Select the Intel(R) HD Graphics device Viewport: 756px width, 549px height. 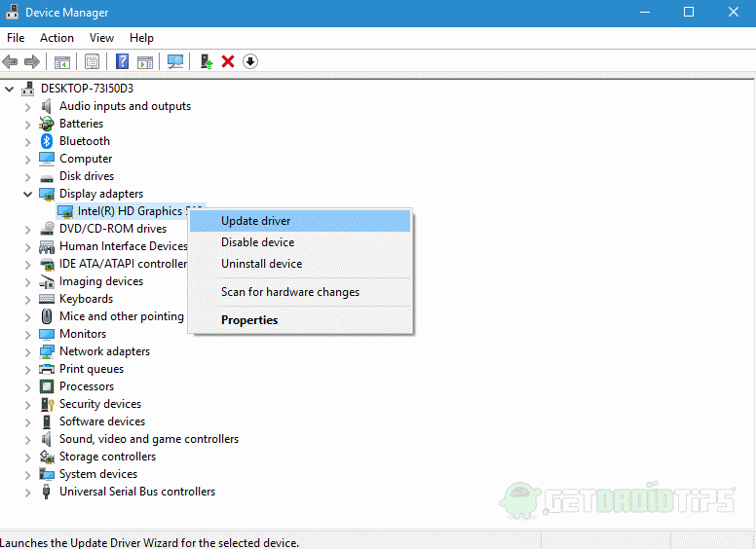131,211
